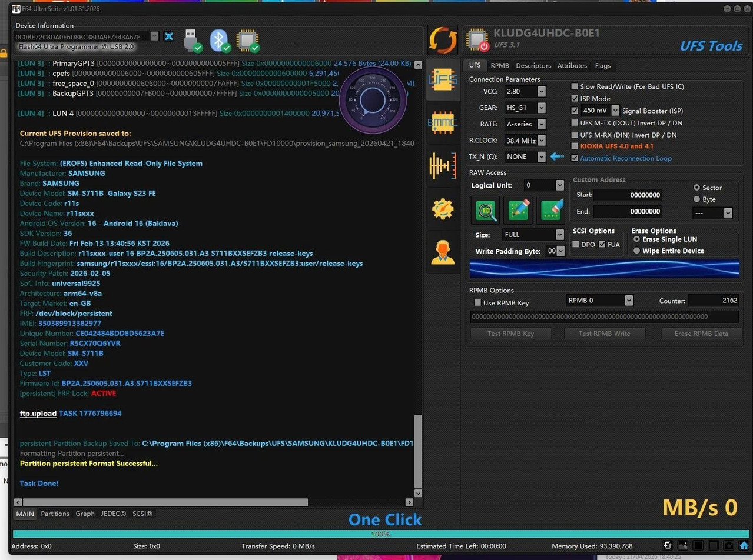
Task: Select the Erase Single LUN option
Action: pos(636,239)
